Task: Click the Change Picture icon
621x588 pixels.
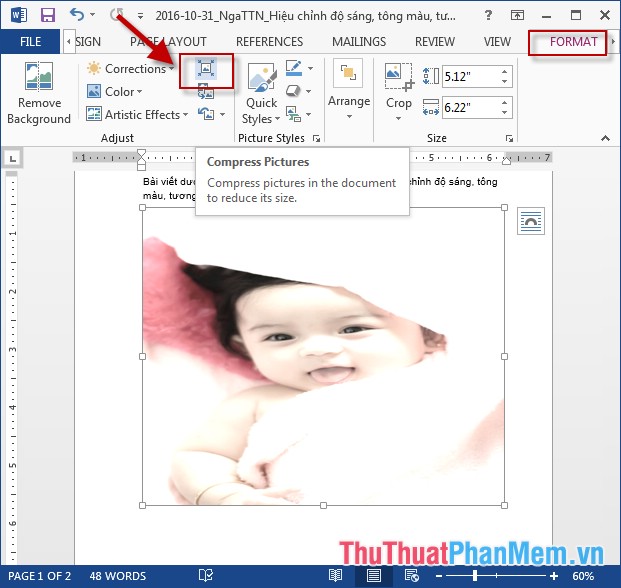Action: coord(206,92)
